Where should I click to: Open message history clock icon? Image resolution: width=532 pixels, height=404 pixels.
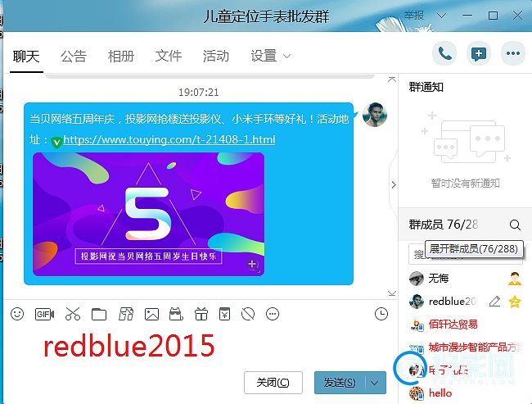click(x=381, y=314)
